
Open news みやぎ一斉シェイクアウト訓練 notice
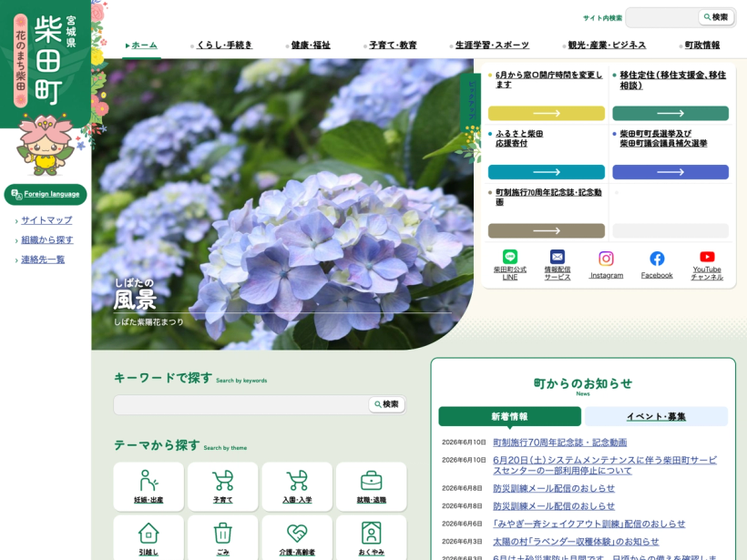tap(588, 524)
